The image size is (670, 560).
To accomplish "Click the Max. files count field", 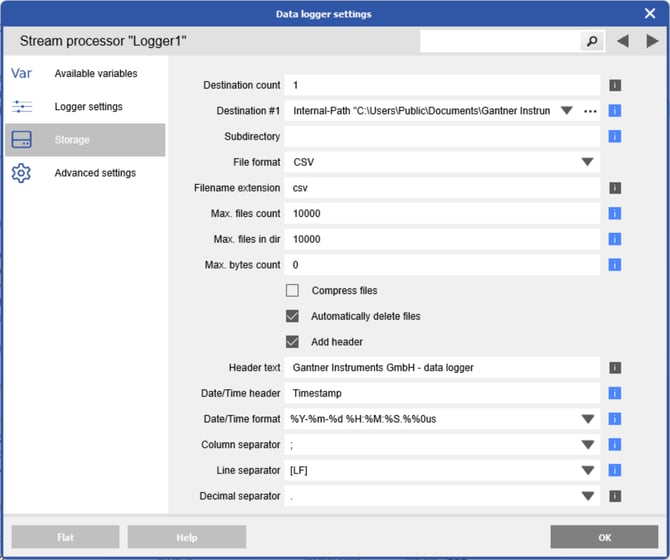I will pyautogui.click(x=442, y=214).
